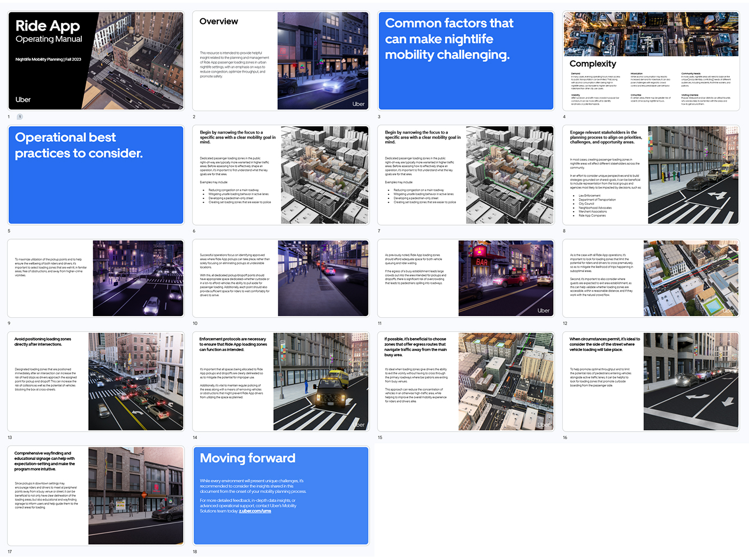749x560 pixels.
Task: Select the Overview slide thumbnail
Action: [x=281, y=61]
